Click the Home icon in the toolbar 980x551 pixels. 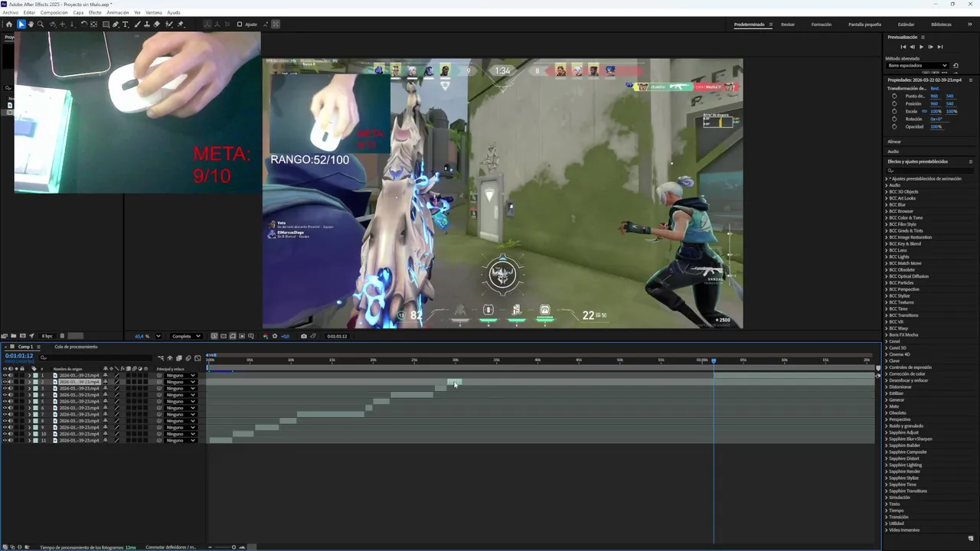9,24
